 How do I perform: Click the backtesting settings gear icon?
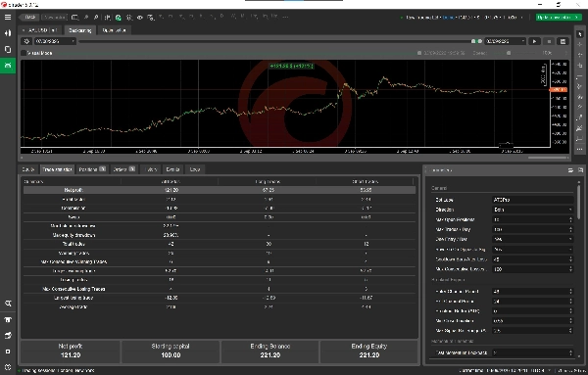tap(26, 41)
